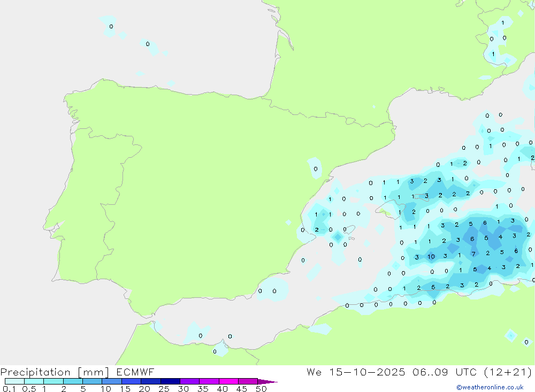
Task: Select the 30–35 mm violet legend swatch
Action: pos(189,381)
